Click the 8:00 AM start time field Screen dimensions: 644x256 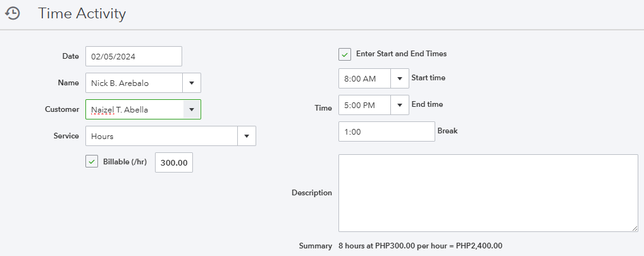[364, 79]
